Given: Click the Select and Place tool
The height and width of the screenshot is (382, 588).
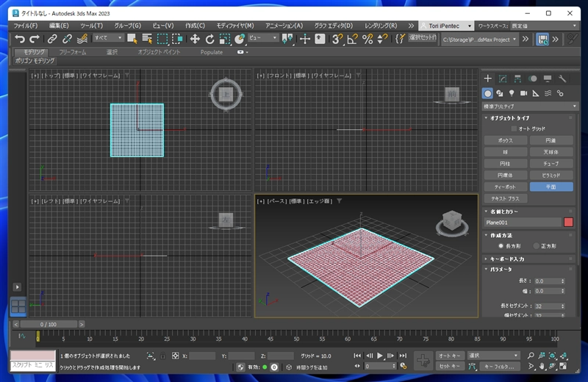Looking at the screenshot, I should [240, 39].
